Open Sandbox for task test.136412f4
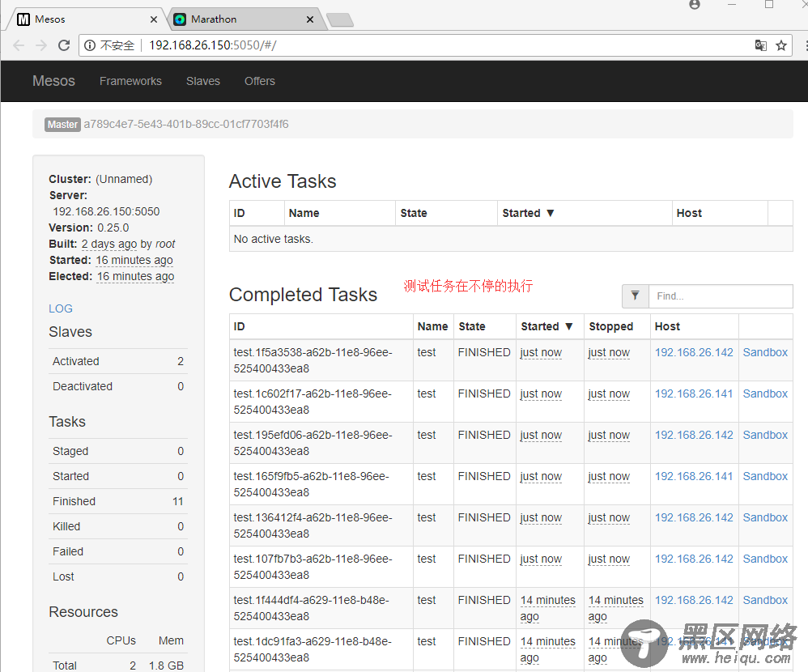 tap(765, 517)
